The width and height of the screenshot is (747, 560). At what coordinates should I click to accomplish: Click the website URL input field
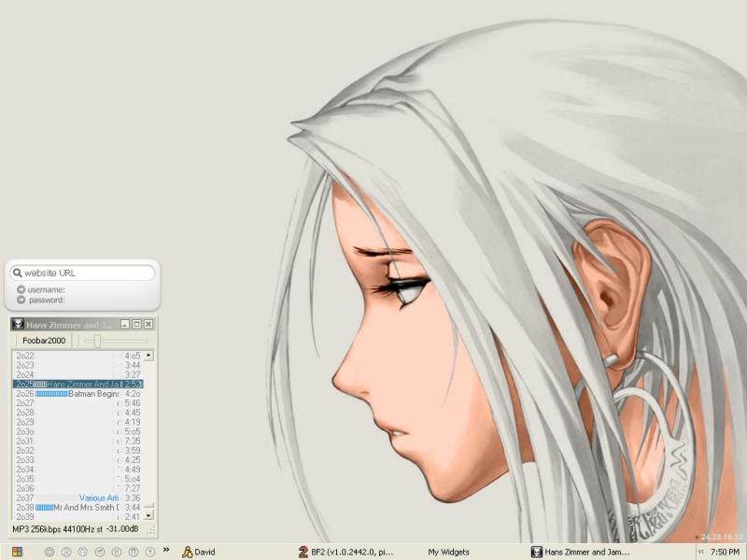pos(83,273)
